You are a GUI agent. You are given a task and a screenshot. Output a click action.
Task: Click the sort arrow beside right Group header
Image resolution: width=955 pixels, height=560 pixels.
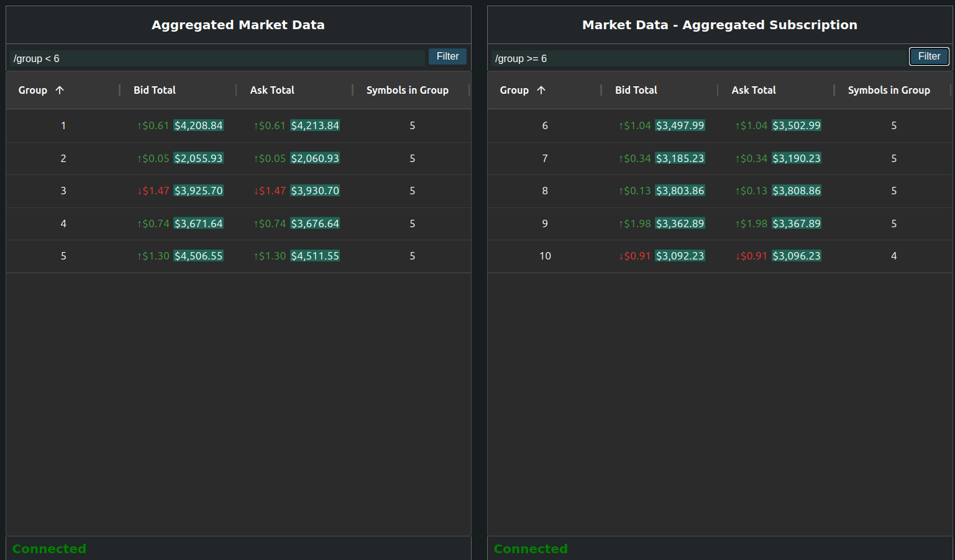pyautogui.click(x=541, y=90)
